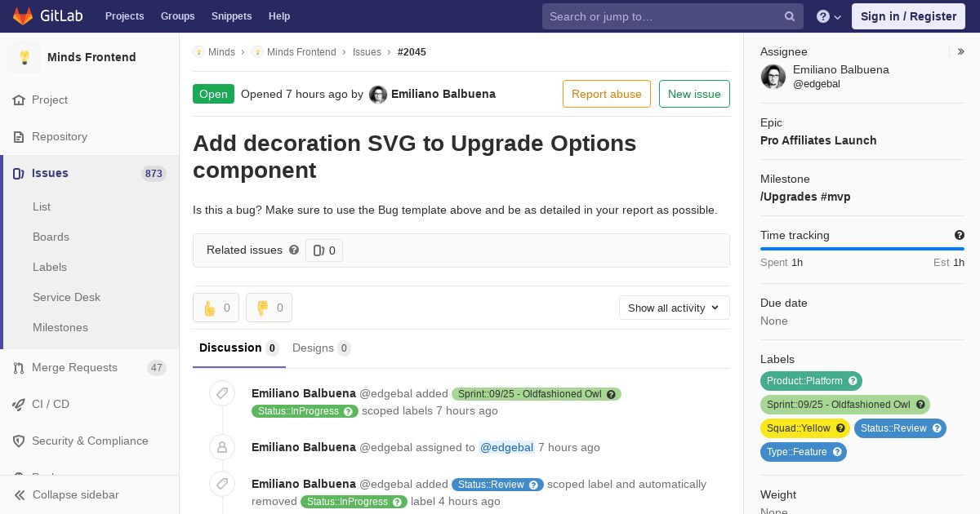Screen dimensions: 980x514
Task: Open Milestones in sidebar
Action: (60, 327)
